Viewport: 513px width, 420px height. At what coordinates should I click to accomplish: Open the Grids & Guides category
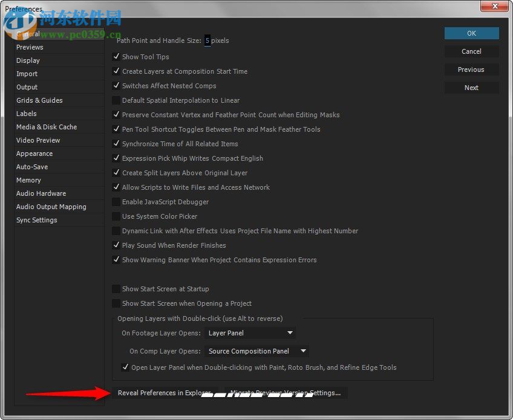[59, 100]
